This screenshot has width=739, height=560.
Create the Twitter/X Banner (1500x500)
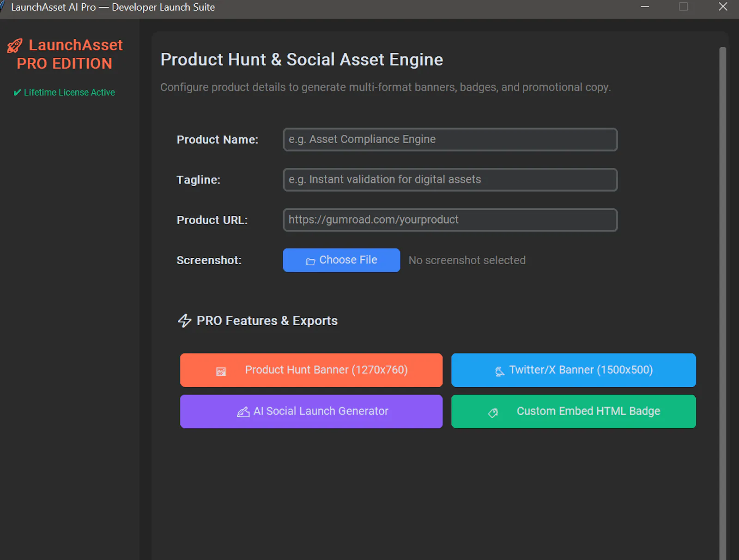[574, 370]
